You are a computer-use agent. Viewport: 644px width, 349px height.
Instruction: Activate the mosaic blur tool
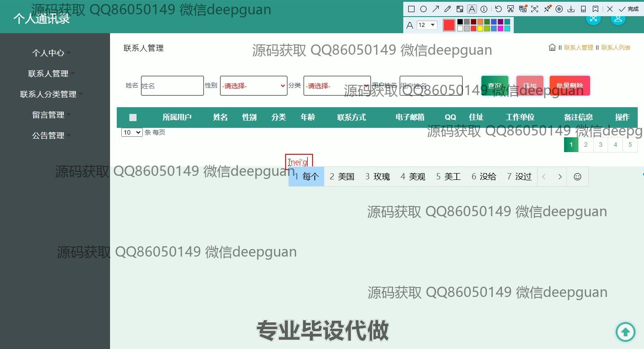(x=460, y=9)
